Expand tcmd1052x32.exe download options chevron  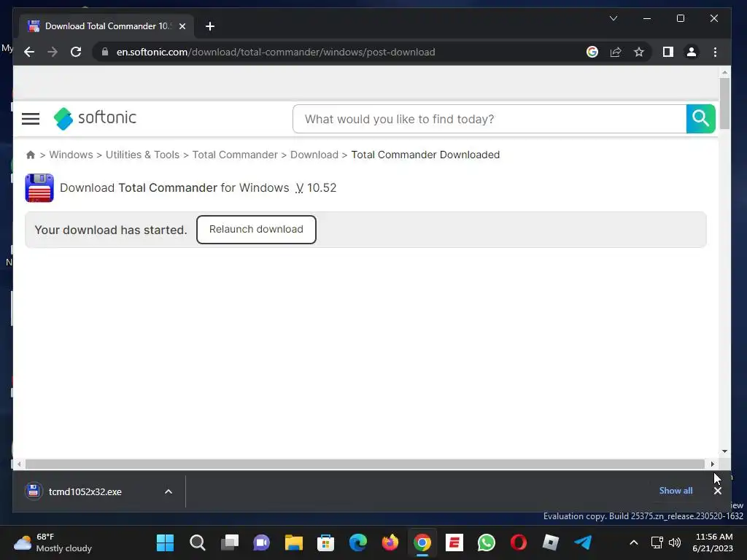[x=169, y=491]
